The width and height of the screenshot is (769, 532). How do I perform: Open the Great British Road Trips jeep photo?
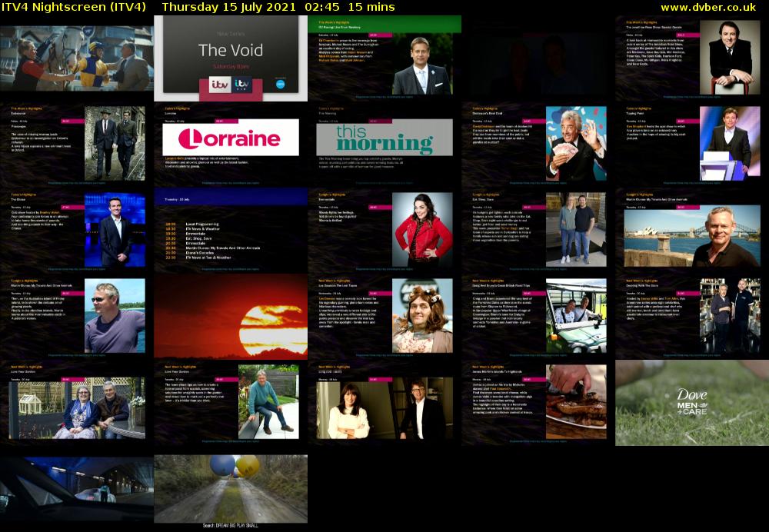pos(576,316)
